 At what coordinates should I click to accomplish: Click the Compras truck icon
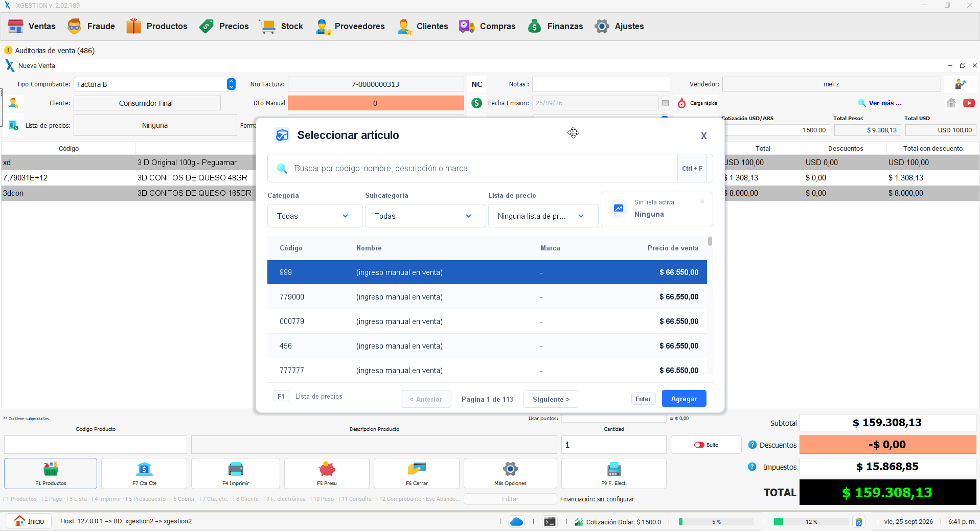coord(467,26)
